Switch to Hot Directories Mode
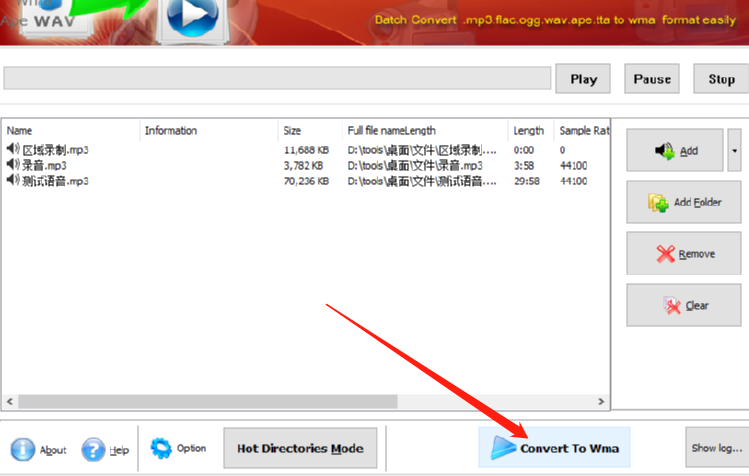Viewport: 749px width, 476px height. coord(300,448)
